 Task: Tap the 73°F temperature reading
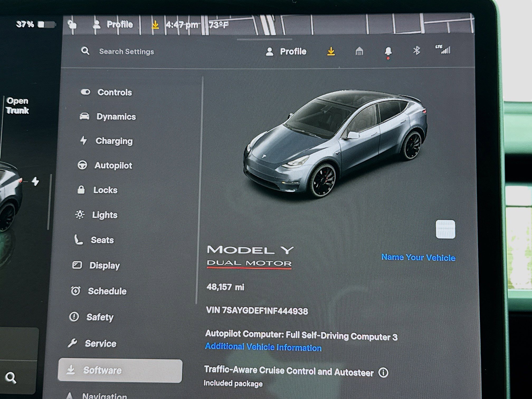coord(218,25)
